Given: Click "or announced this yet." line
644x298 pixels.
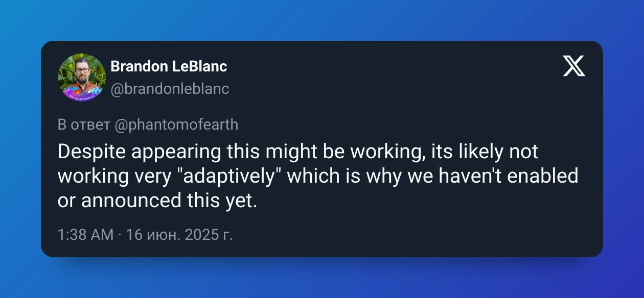Looking at the screenshot, I should tap(157, 201).
